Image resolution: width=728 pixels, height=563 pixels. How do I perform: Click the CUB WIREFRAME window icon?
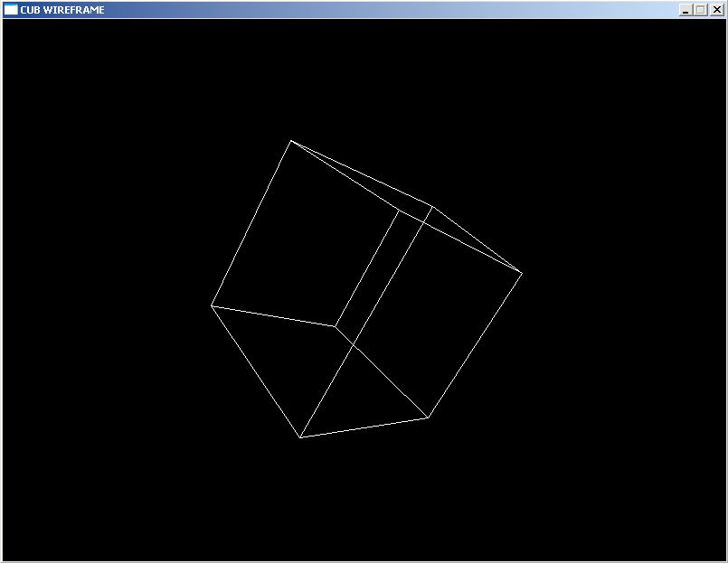(11, 9)
